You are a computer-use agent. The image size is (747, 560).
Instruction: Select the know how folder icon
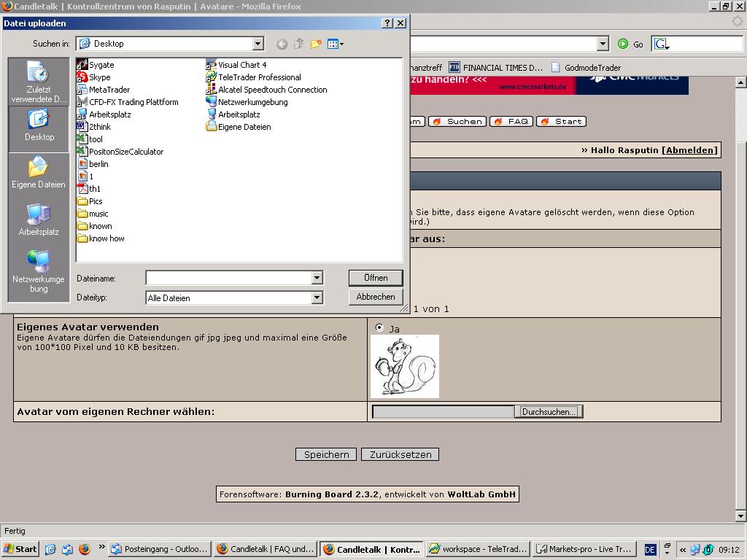(82, 238)
